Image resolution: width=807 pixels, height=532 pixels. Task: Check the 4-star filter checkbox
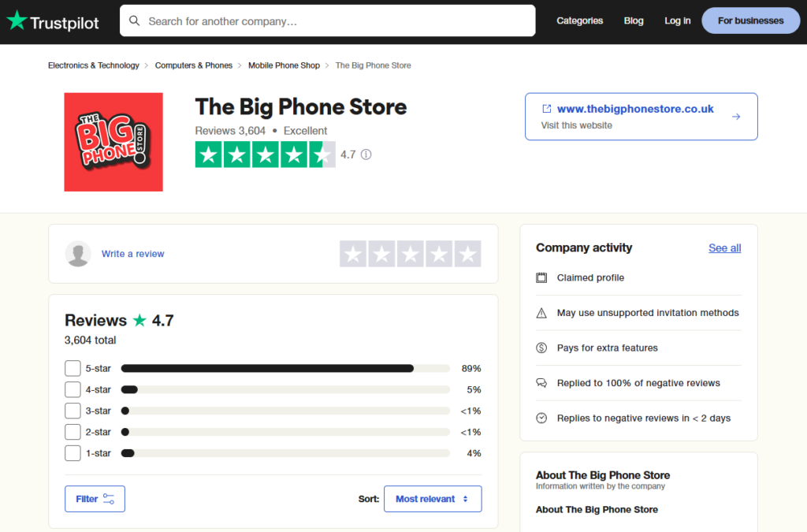coord(73,389)
